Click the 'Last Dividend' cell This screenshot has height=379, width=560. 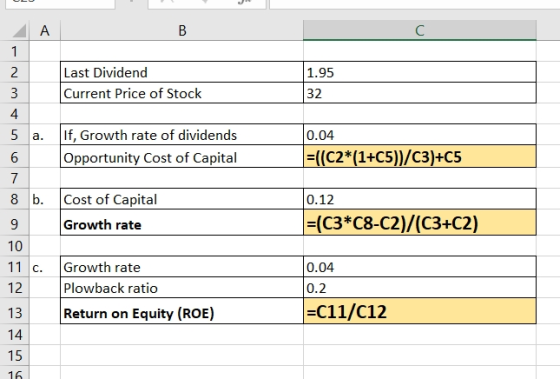coord(182,72)
